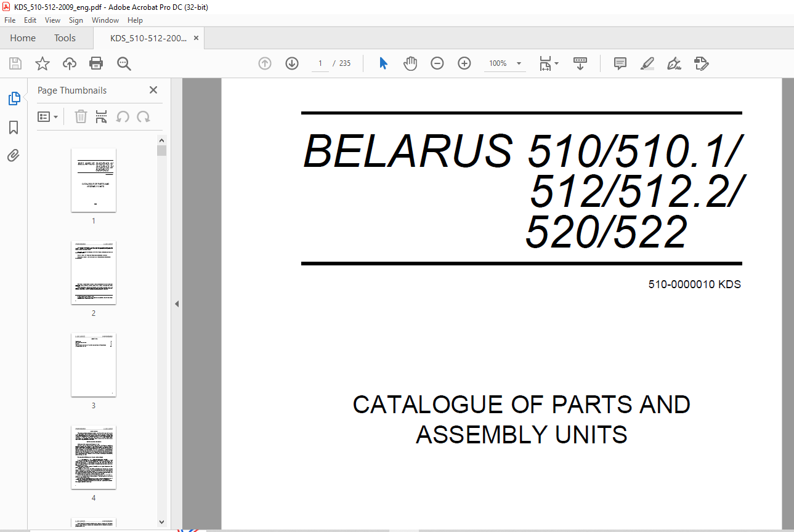Show Page Thumbnails panel in the sidebar

click(14, 99)
